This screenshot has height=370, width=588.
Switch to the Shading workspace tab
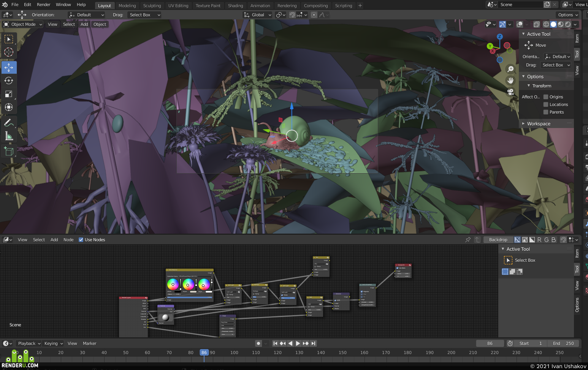(x=235, y=6)
